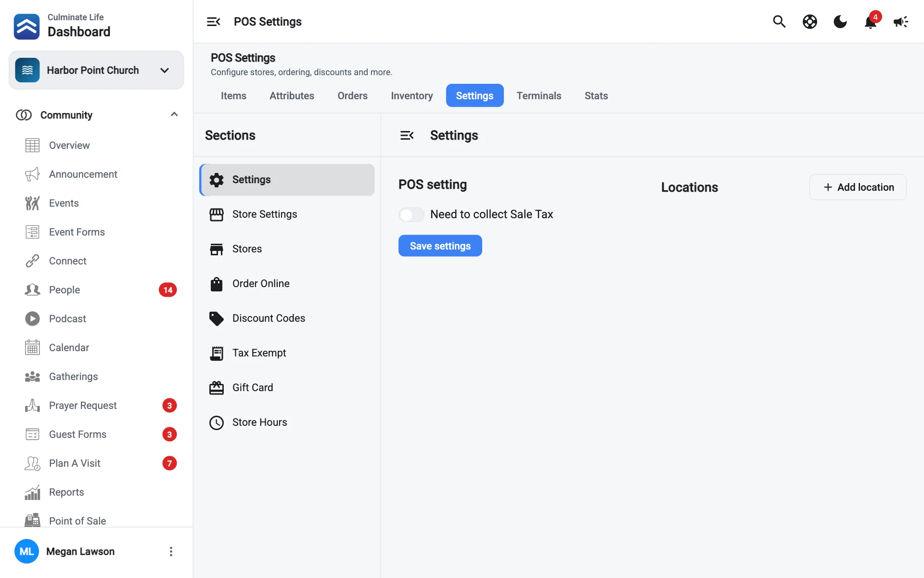The height and width of the screenshot is (578, 924).
Task: Switch to the Stats tab
Action: [x=596, y=95]
